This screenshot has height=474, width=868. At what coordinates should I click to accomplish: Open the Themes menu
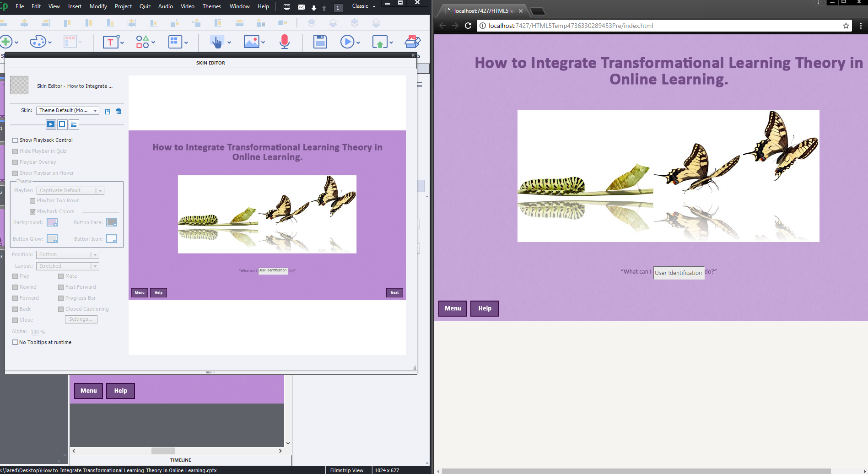(212, 6)
